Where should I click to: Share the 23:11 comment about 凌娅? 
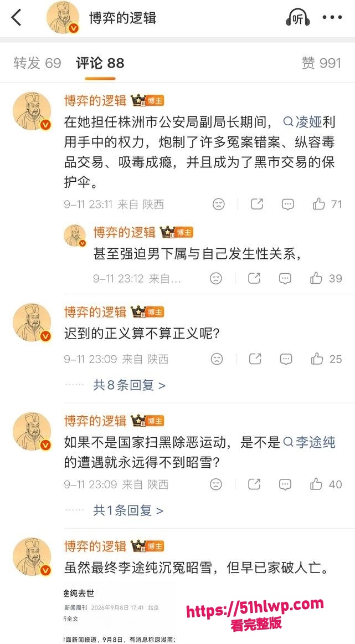click(x=257, y=204)
